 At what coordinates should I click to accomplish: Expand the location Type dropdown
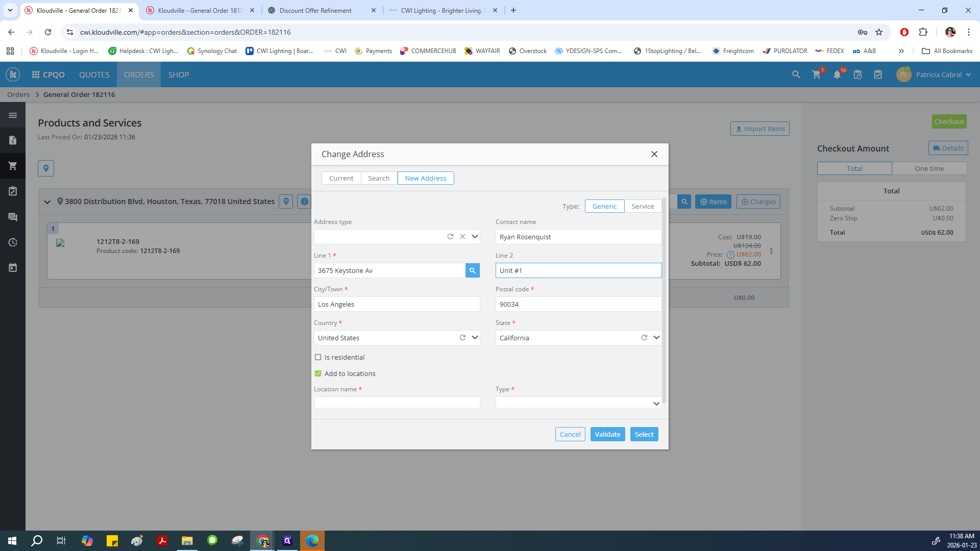[656, 403]
